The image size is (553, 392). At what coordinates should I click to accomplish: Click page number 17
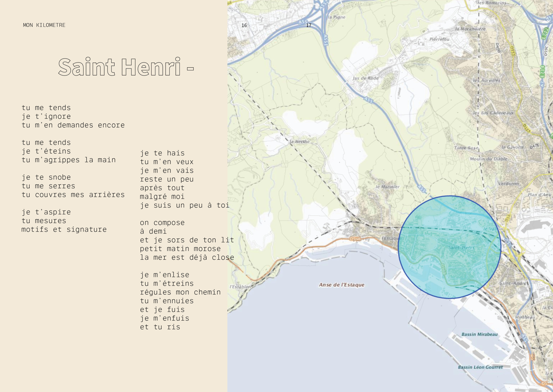(x=309, y=25)
